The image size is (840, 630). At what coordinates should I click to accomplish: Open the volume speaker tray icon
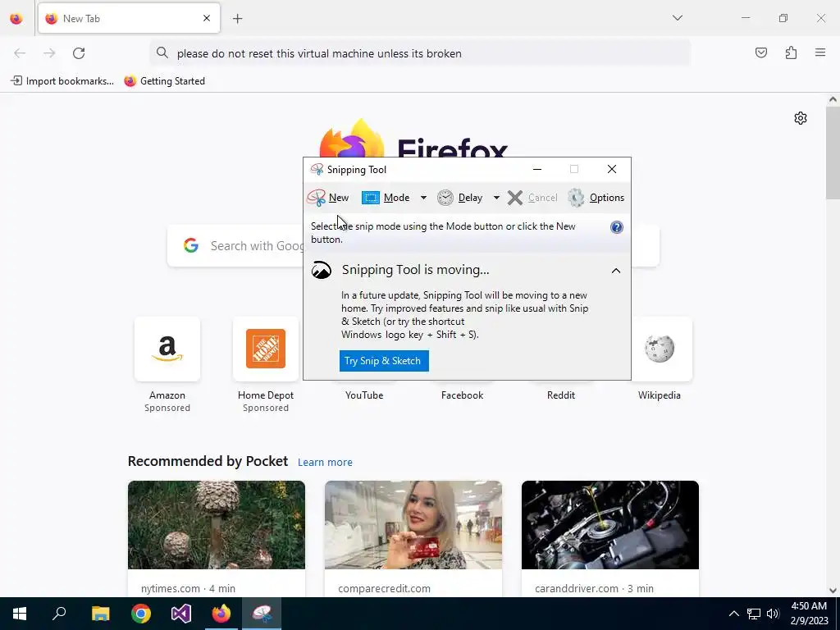(x=773, y=614)
